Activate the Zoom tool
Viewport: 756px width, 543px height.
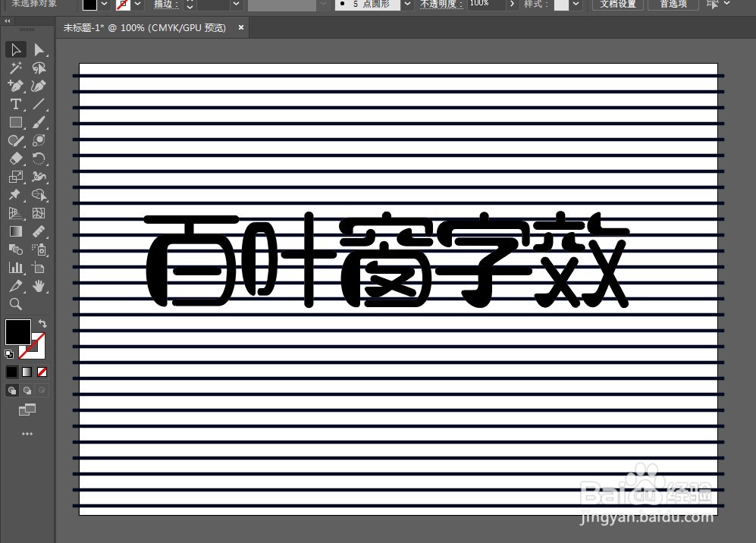(x=15, y=304)
